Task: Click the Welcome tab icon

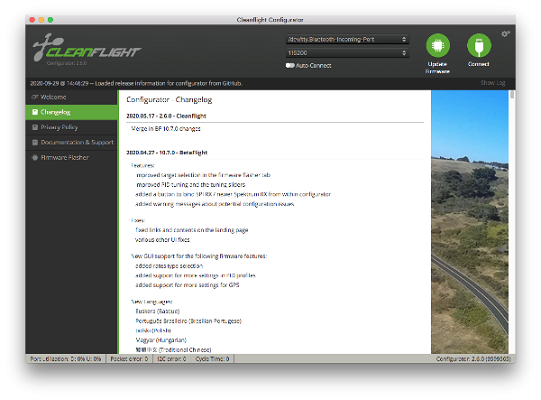Action: pyautogui.click(x=35, y=97)
